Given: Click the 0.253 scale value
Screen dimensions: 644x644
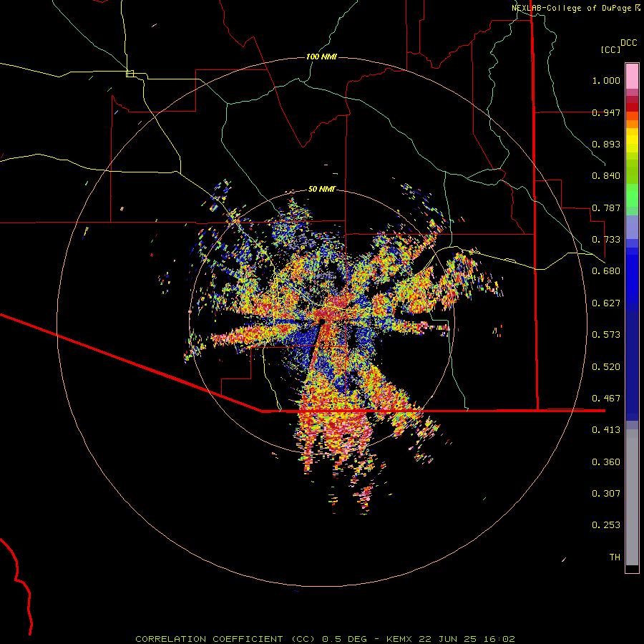Looking at the screenshot, I should [x=606, y=525].
